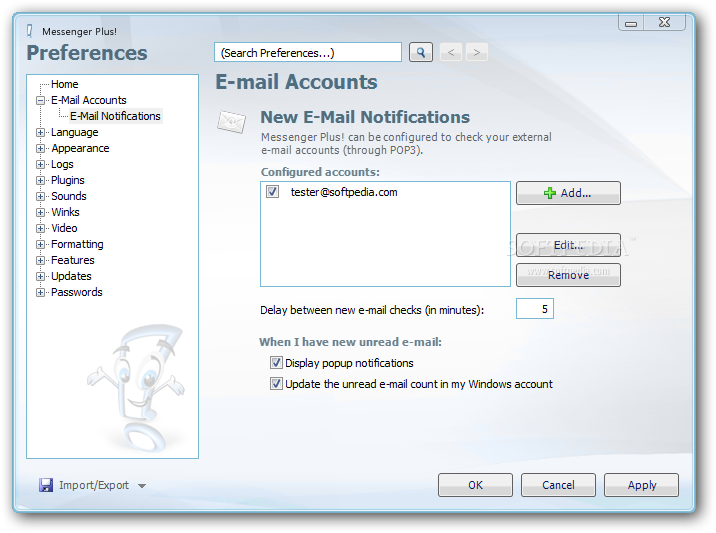Expand the Passwords tree node
Viewport: 716px width, 533px height.
(41, 292)
